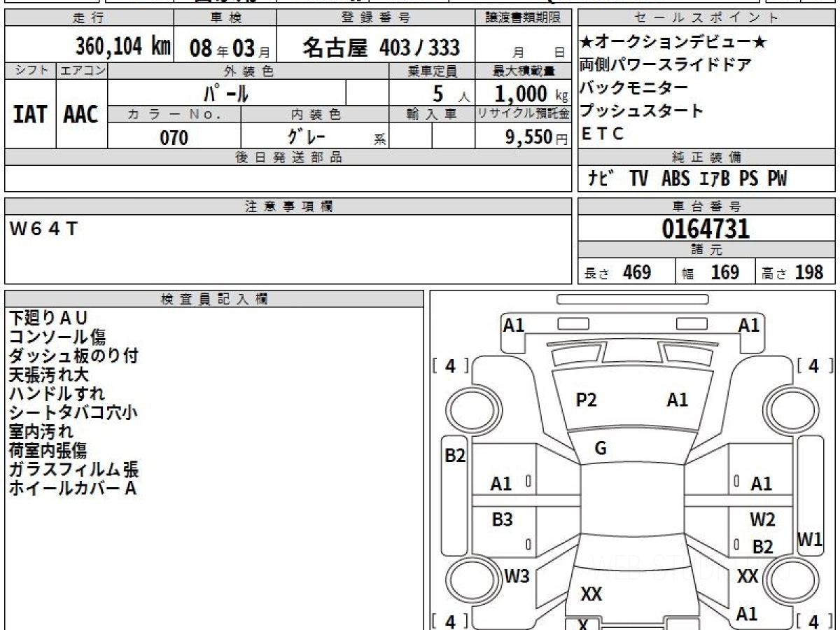The height and width of the screenshot is (630, 840).
Task: Select the IAT shift value
Action: 30,114
